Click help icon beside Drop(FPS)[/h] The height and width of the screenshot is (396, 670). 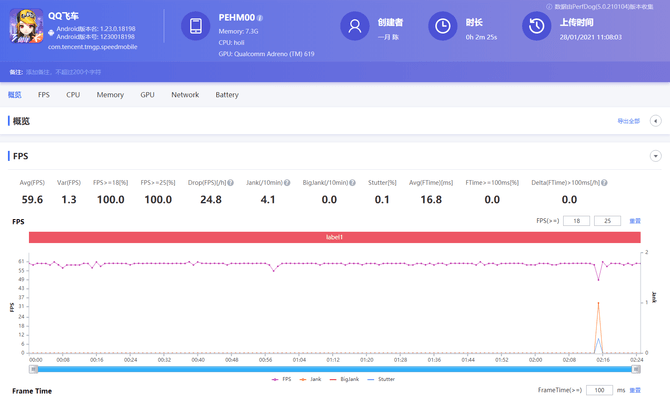point(230,183)
